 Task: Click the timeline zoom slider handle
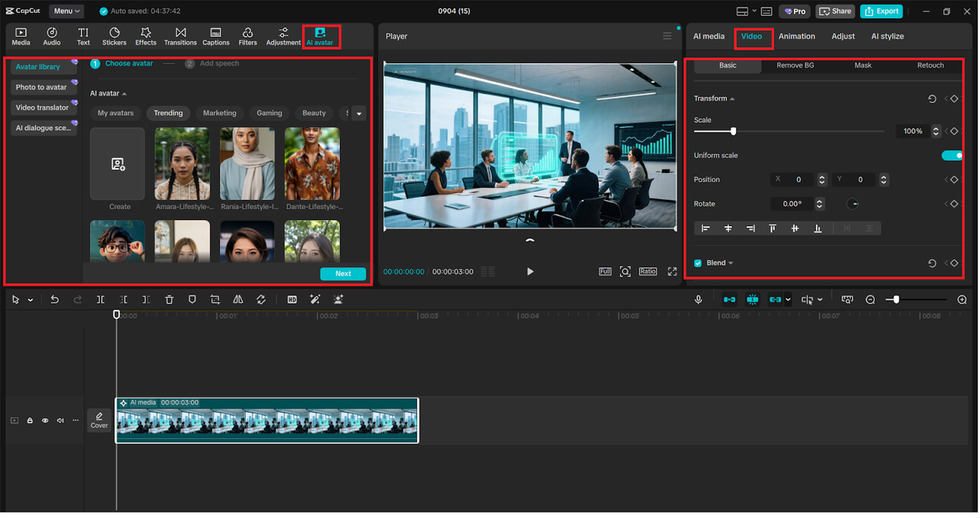pyautogui.click(x=897, y=300)
